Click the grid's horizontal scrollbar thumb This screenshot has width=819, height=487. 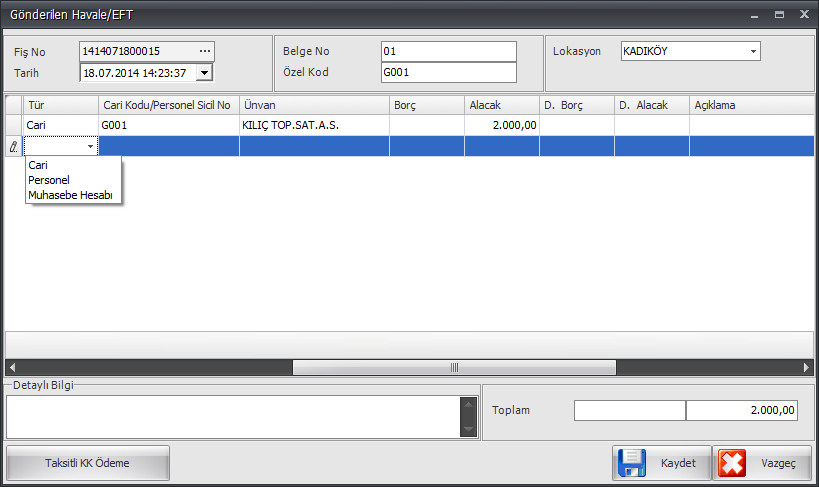pyautogui.click(x=454, y=368)
